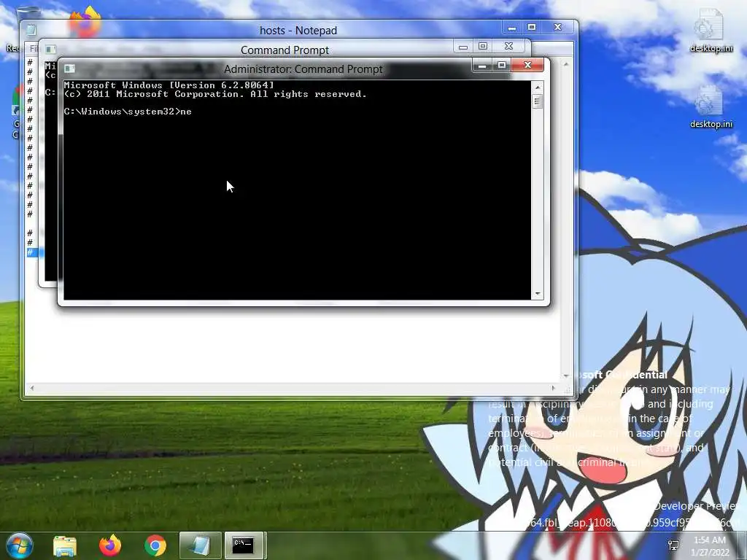Click the background Command Prompt title bar

coord(285,50)
